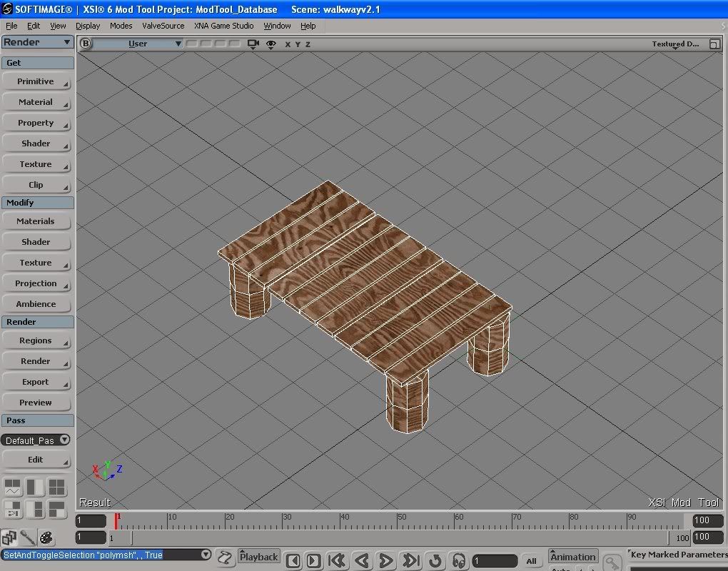Select the four-viewport grid layout icon

click(x=56, y=487)
